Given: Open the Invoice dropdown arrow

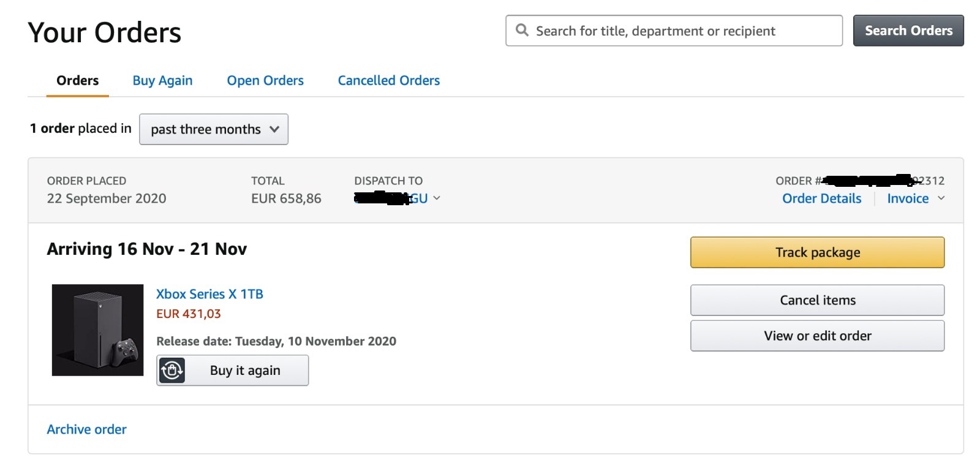Looking at the screenshot, I should click(x=941, y=198).
